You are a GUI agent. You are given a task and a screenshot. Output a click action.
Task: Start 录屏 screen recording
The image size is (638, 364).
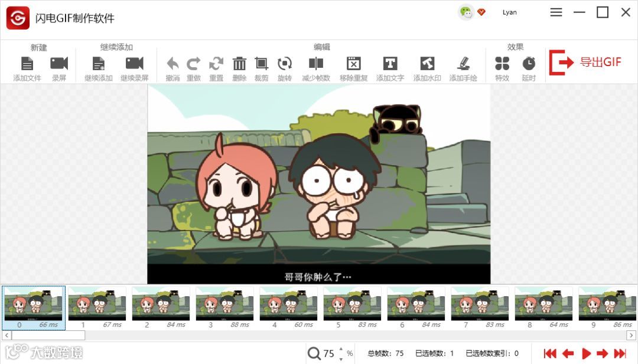pyautogui.click(x=59, y=63)
